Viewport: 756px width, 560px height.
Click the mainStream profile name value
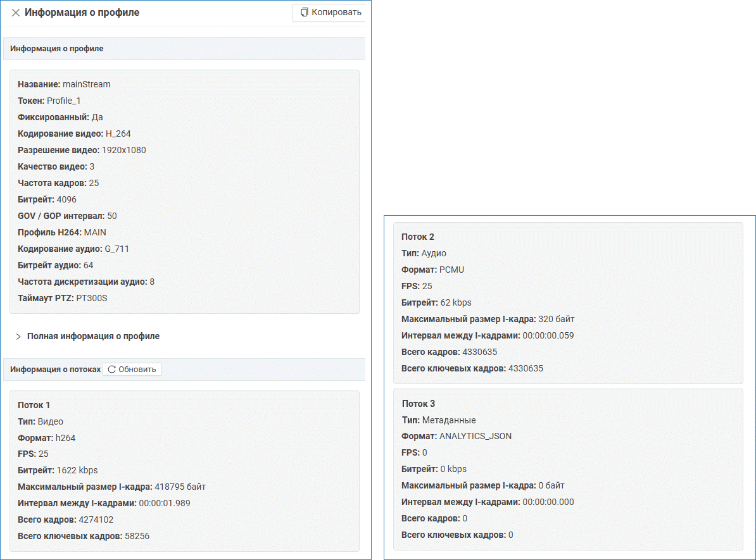pos(87,84)
